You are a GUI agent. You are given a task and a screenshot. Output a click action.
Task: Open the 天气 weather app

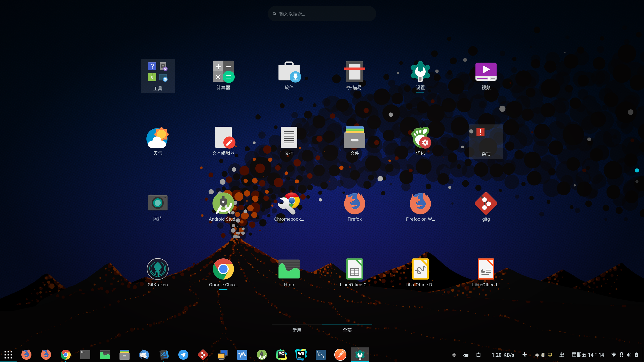pos(158,141)
